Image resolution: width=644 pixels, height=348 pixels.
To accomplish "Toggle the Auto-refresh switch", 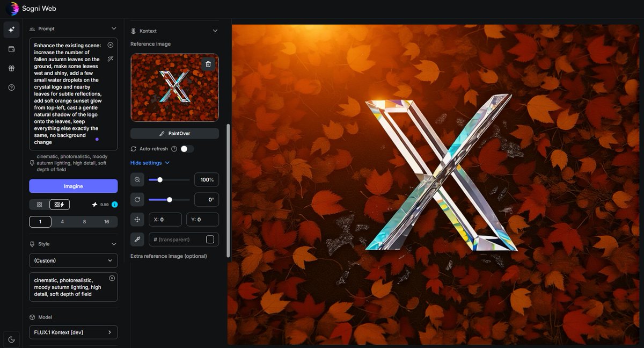I will pos(187,149).
